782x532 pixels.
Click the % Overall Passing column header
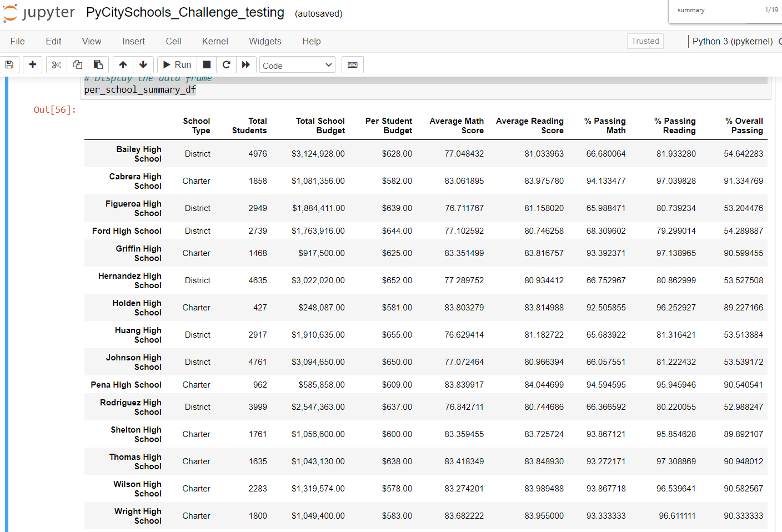point(744,126)
